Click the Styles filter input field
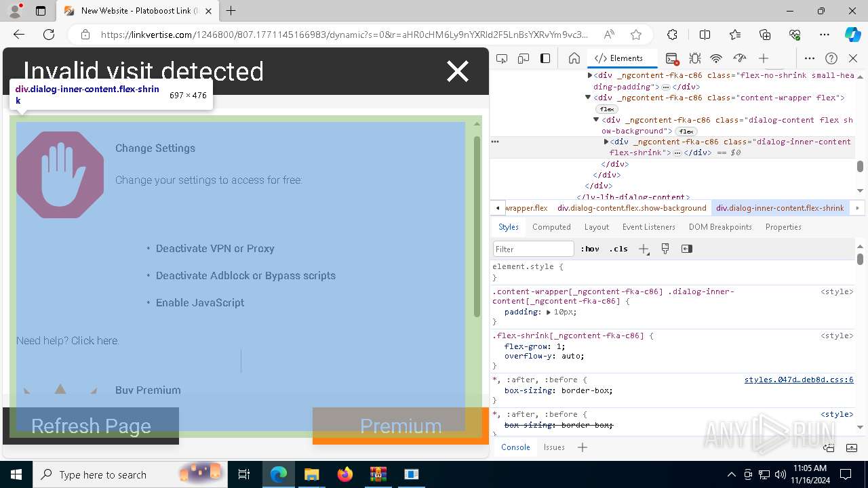The height and width of the screenshot is (488, 868). click(x=534, y=249)
